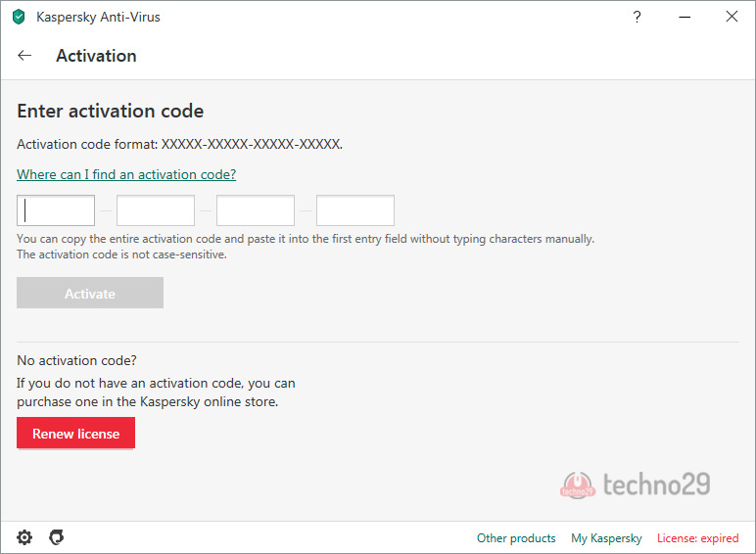The width and height of the screenshot is (756, 554).
Task: Open the 'License: expired' status link
Action: [x=697, y=538]
